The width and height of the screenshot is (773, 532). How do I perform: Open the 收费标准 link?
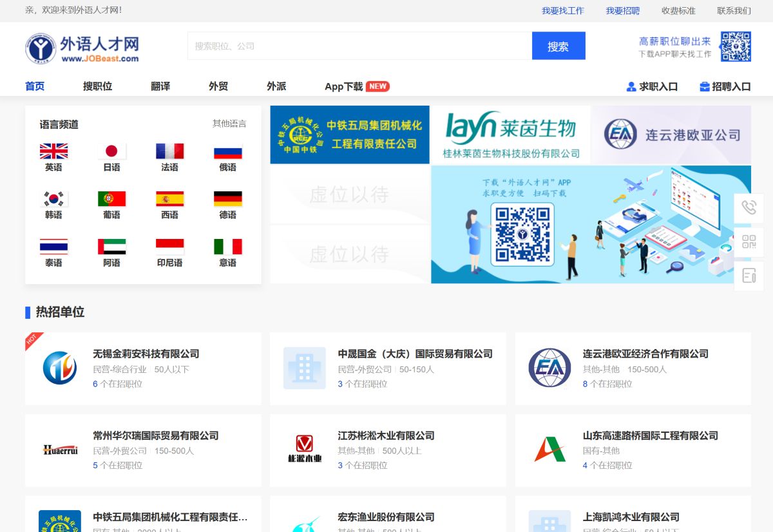(x=678, y=11)
